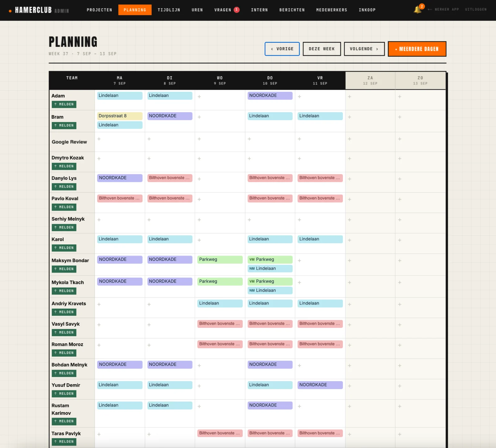The image size is (496, 448).
Task: Add Wednesday assignment for Yusuf Demir
Action: click(x=199, y=386)
